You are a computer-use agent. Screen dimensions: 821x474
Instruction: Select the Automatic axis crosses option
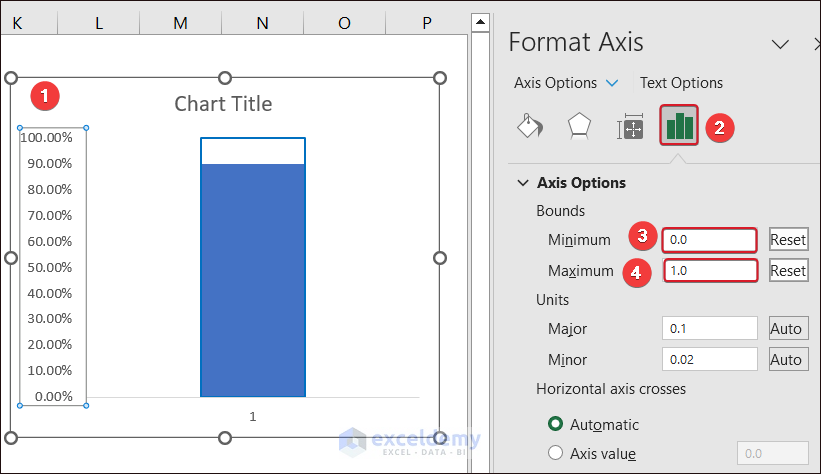pos(556,424)
